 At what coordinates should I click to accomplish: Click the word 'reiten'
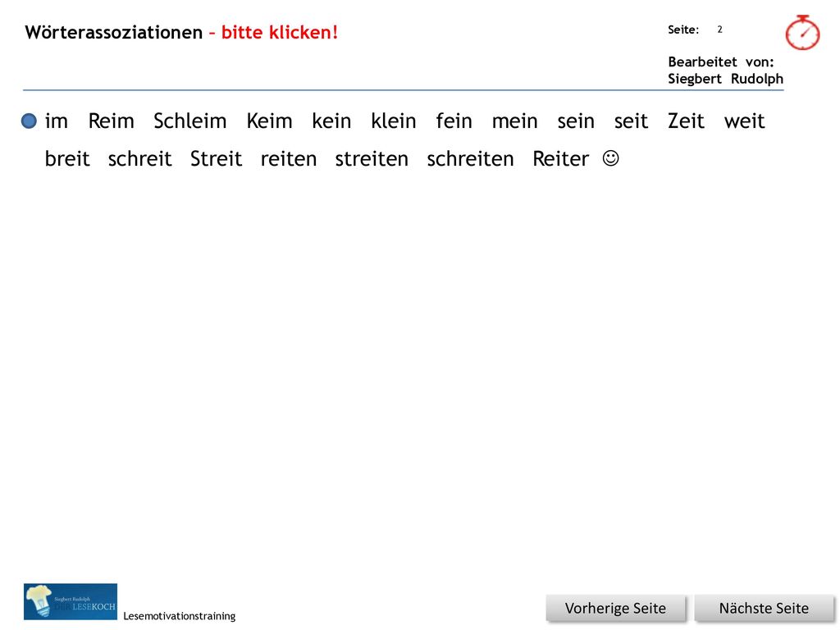(289, 158)
